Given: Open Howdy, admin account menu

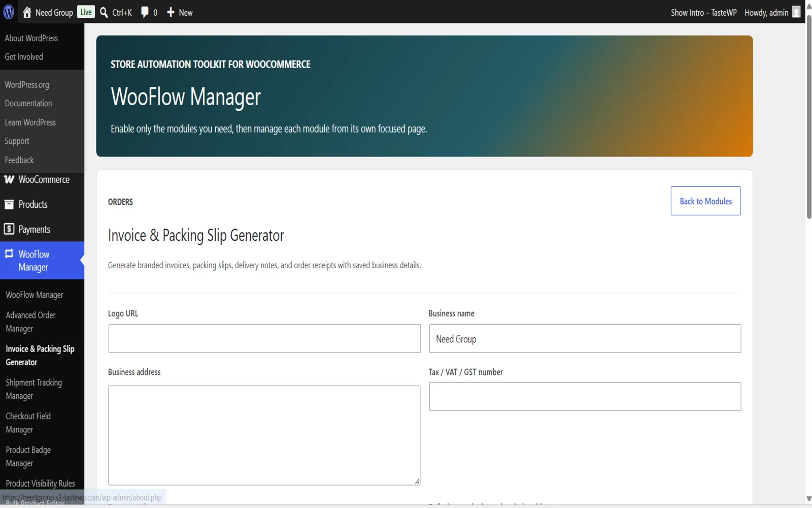Looking at the screenshot, I should point(766,12).
